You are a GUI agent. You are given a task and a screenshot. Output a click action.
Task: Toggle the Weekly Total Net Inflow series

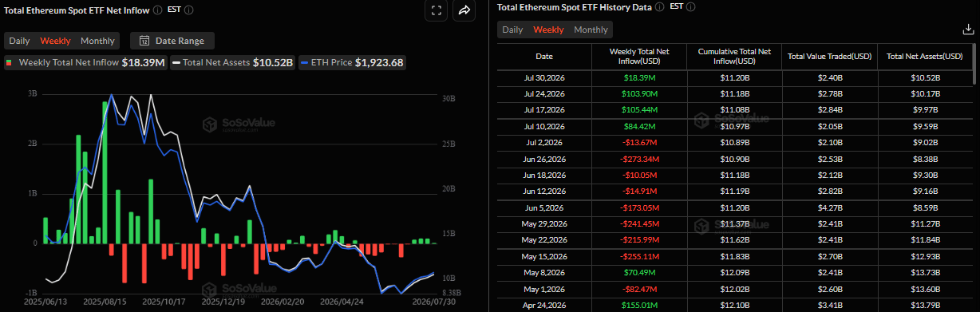(x=85, y=62)
